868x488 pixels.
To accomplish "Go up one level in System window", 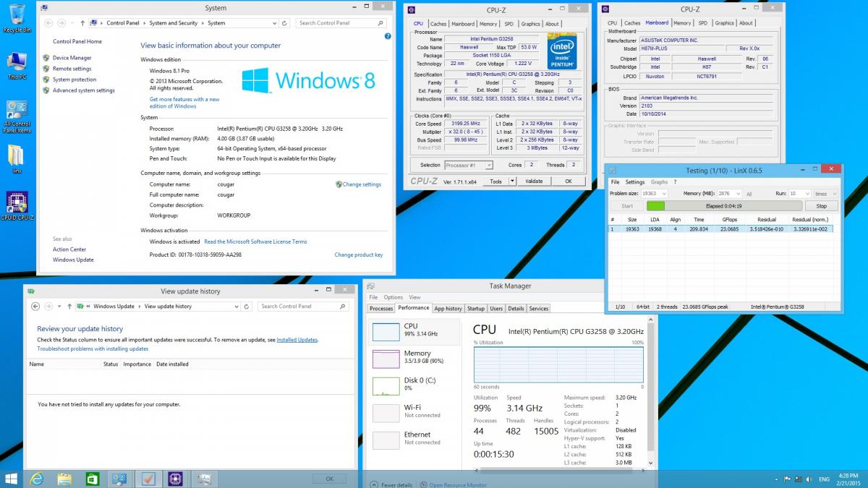I will click(82, 23).
